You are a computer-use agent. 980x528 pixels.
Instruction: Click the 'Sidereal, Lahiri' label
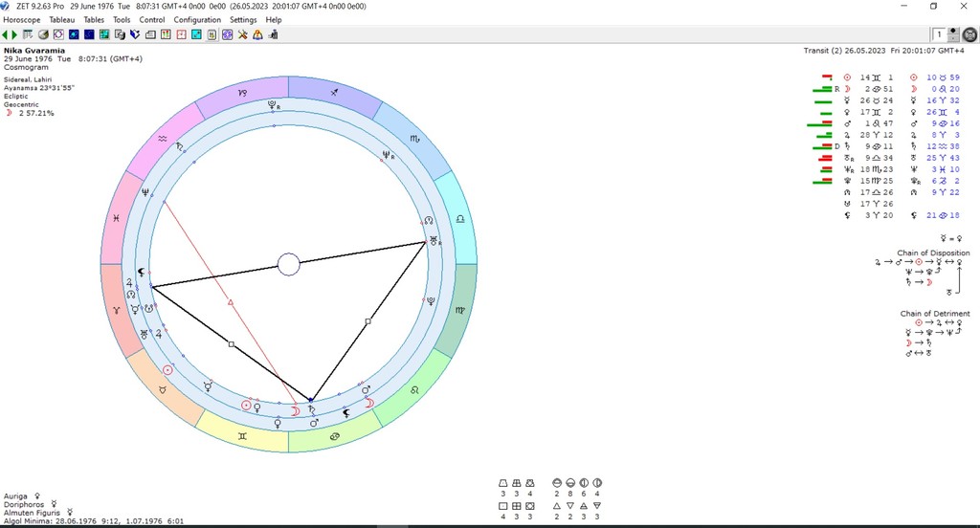tap(28, 80)
